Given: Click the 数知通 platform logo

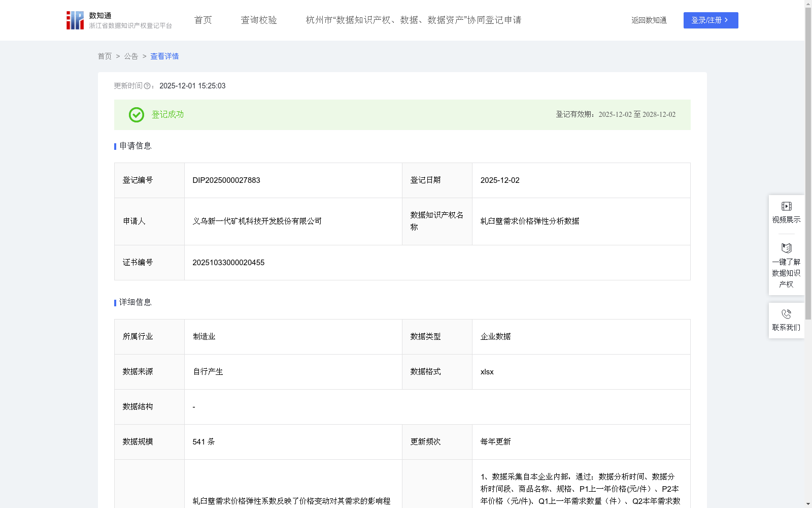Looking at the screenshot, I should point(119,20).
